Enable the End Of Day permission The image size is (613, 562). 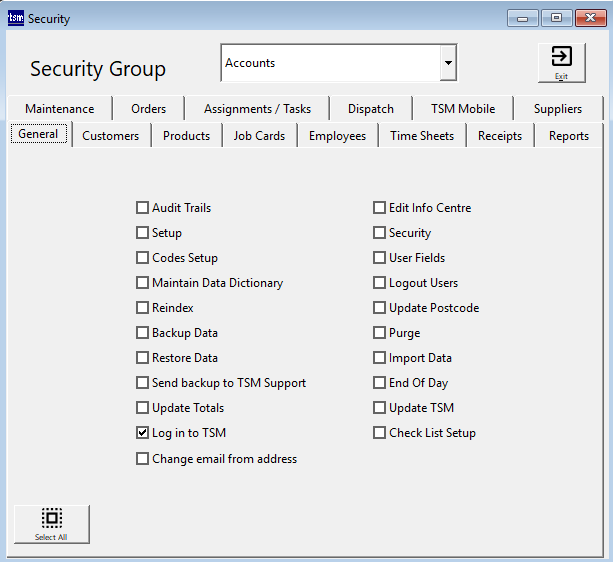coord(379,383)
